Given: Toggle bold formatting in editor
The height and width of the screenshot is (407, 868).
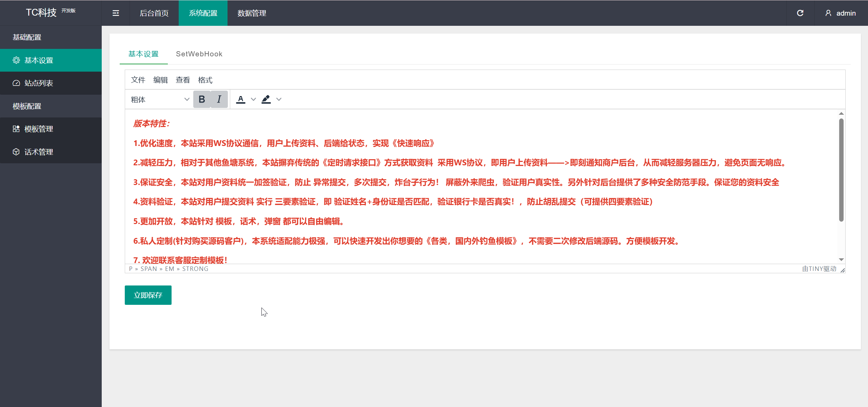Looking at the screenshot, I should pos(202,99).
